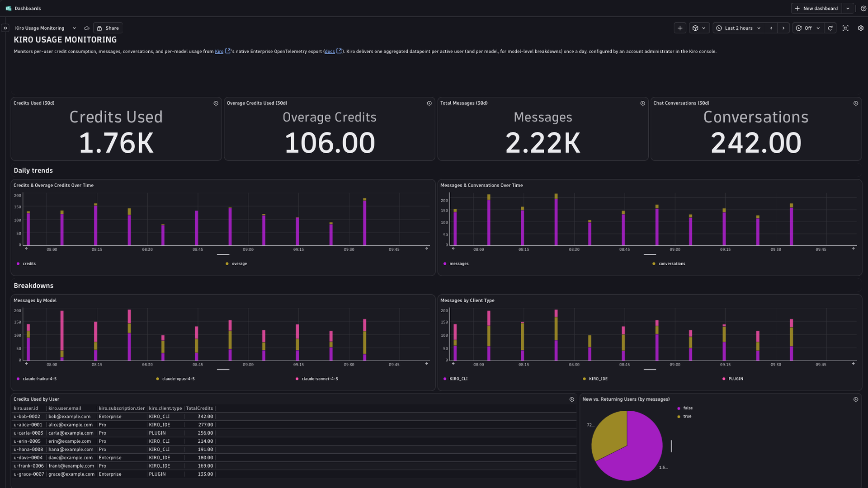868x488 pixels.
Task: Pan Messages by Client Type chart left arrow
Action: [453, 364]
